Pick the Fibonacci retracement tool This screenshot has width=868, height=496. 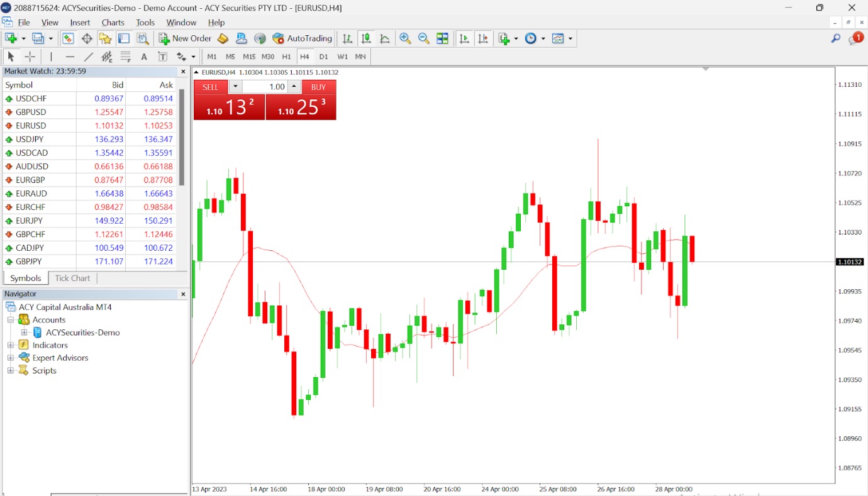125,57
